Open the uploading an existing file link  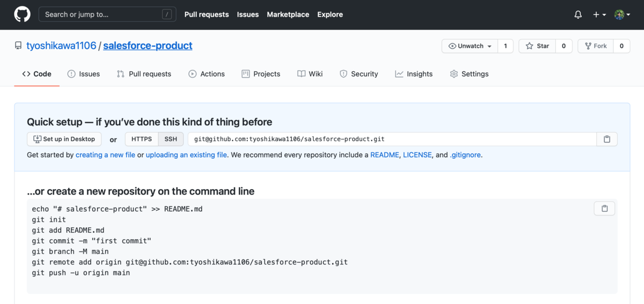[x=186, y=155]
